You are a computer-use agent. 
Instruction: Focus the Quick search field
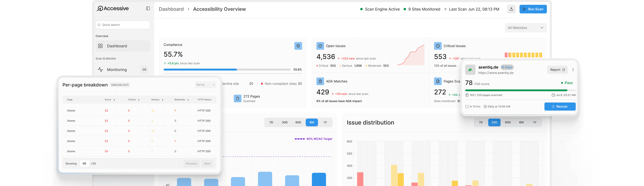click(x=123, y=25)
